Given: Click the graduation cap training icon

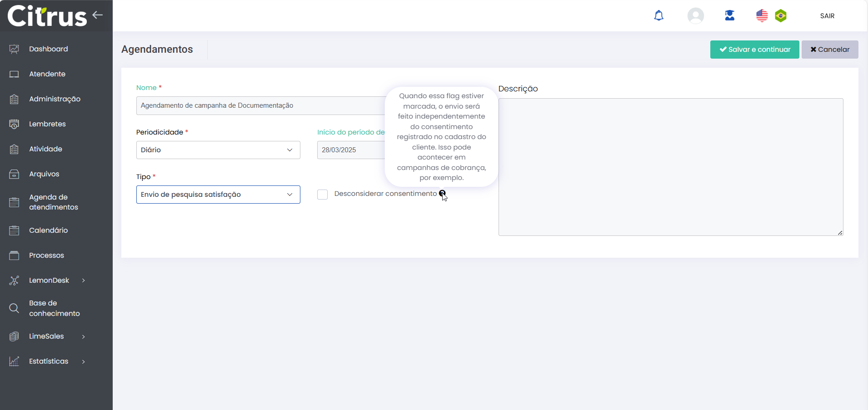Looking at the screenshot, I should [729, 16].
